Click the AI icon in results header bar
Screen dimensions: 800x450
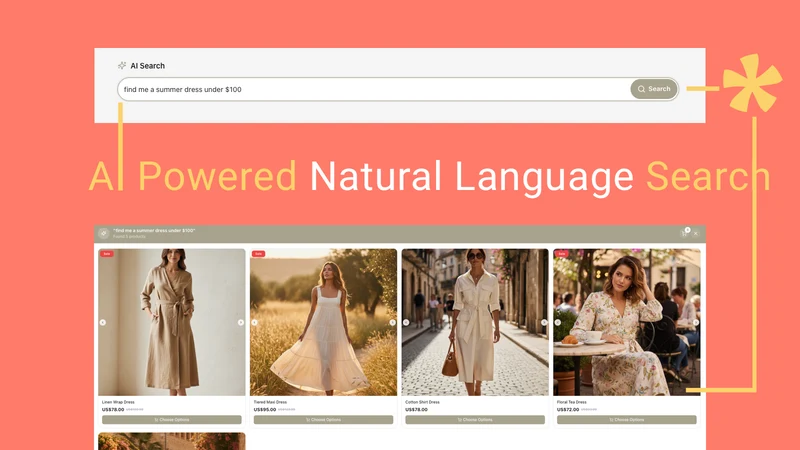104,233
